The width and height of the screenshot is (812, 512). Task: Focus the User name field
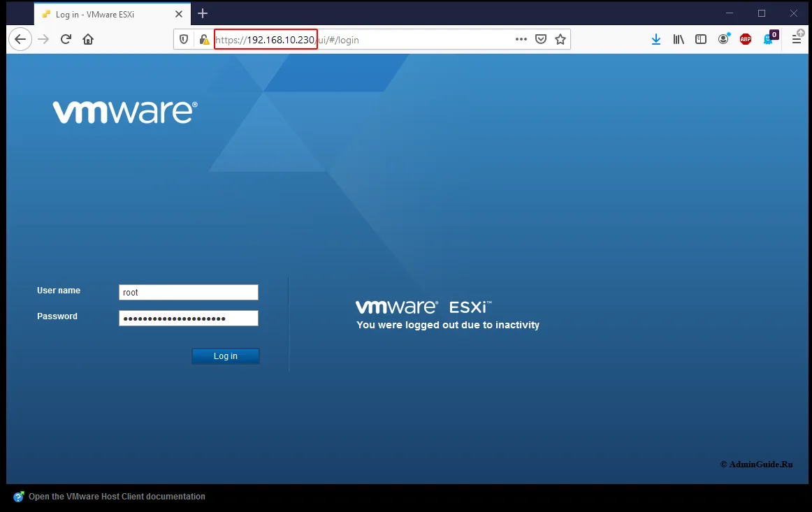pyautogui.click(x=189, y=292)
